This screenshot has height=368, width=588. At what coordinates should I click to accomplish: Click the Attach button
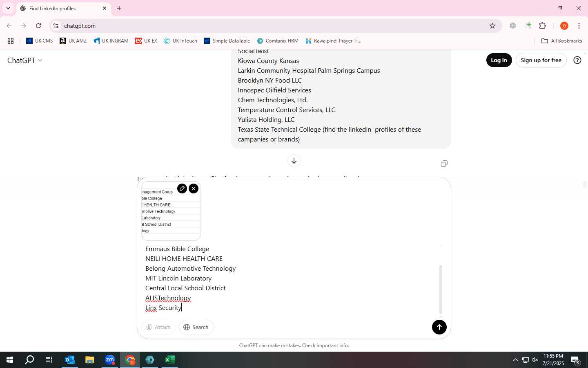tap(158, 327)
